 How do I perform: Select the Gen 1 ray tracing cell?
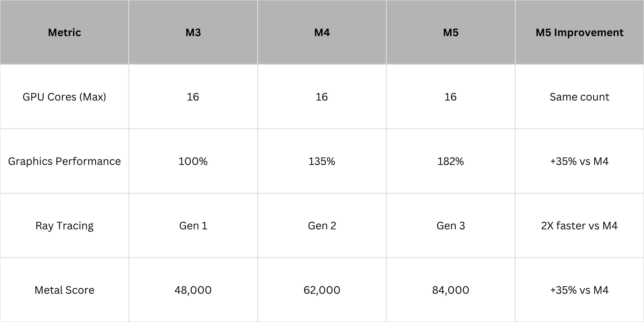(193, 226)
